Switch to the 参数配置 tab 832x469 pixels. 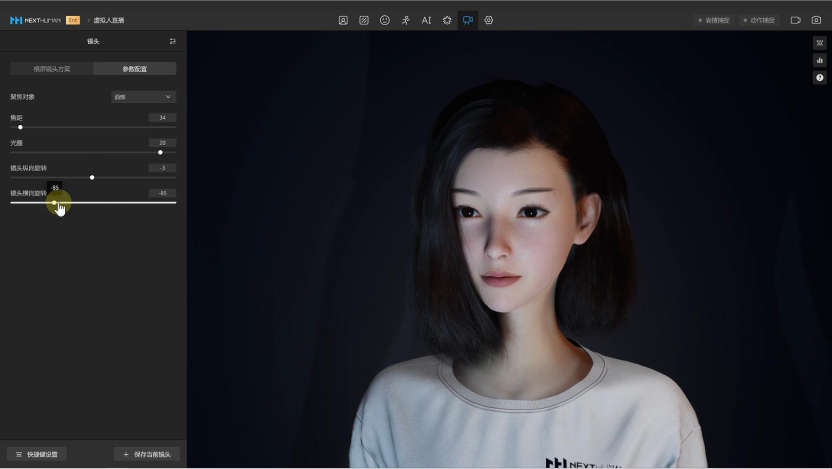click(x=135, y=69)
